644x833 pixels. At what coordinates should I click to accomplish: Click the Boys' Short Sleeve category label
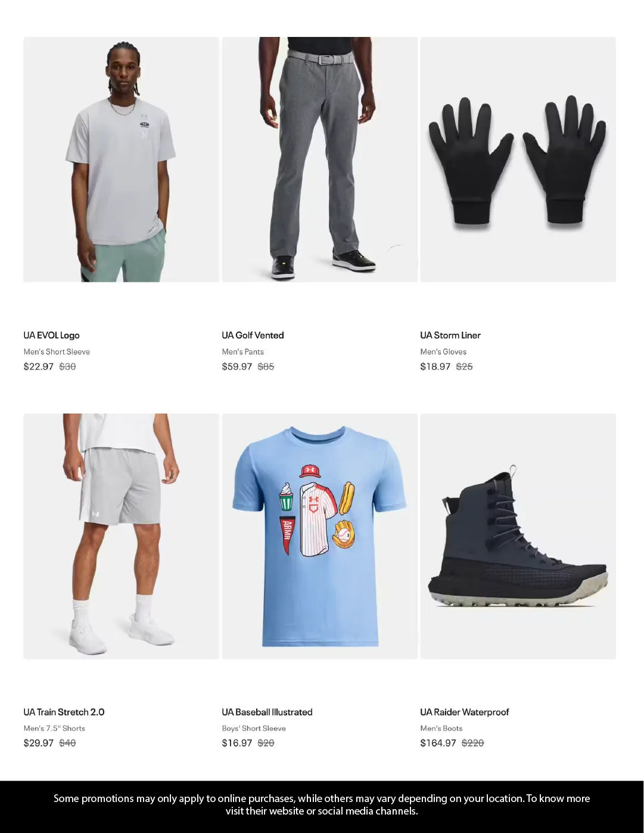[x=254, y=728]
